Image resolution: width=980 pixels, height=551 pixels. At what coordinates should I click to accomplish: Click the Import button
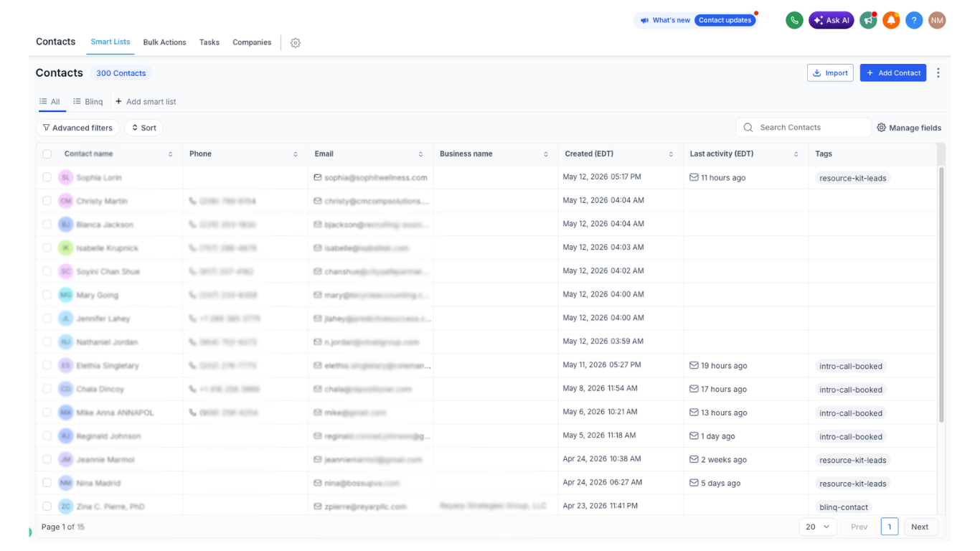point(830,72)
